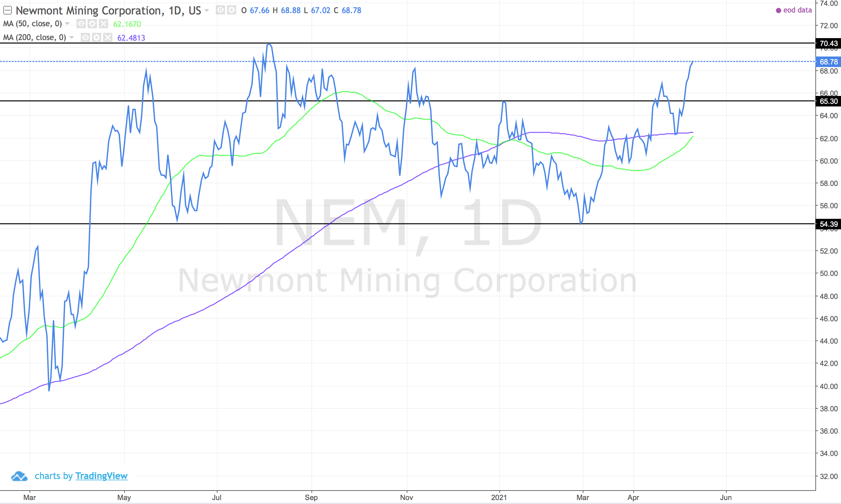
Task: Remove the MA 200 indicator with X
Action: 108,37
